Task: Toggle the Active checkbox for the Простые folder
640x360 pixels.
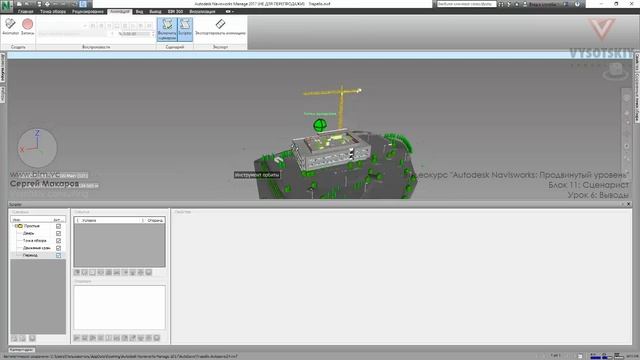Action: [58, 226]
